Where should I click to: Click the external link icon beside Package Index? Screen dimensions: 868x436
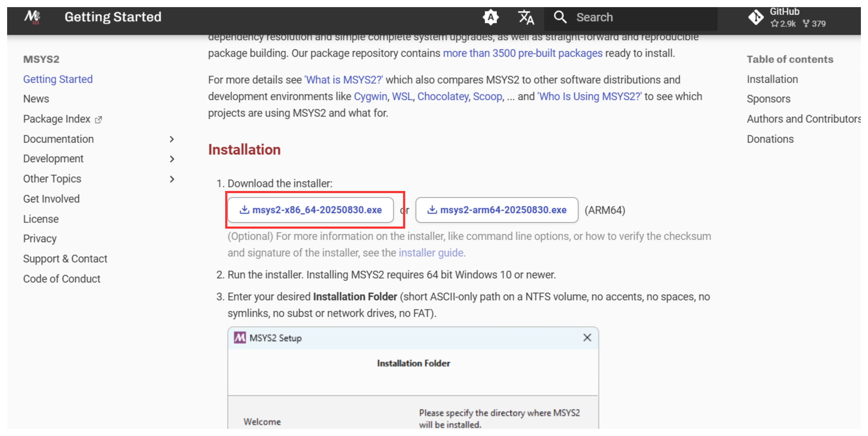[98, 120]
